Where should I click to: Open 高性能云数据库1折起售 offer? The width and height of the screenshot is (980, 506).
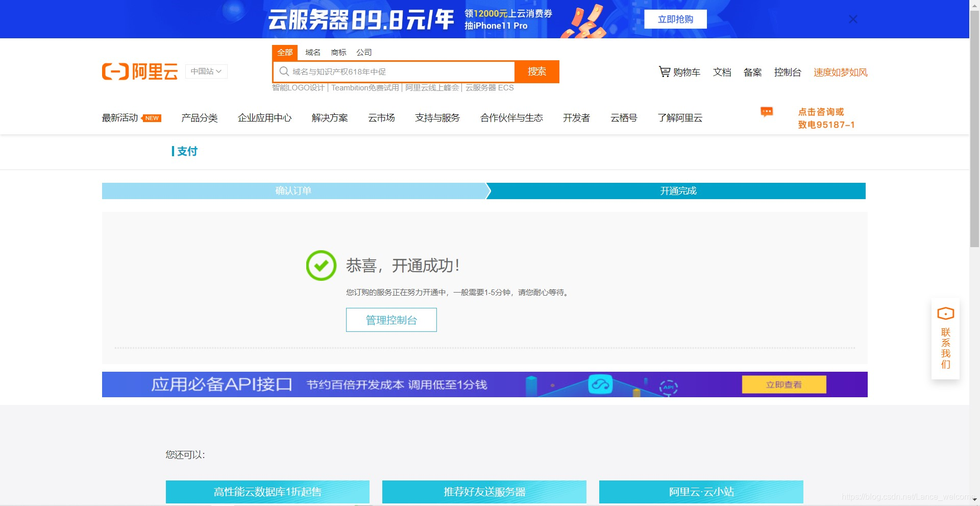pyautogui.click(x=267, y=492)
